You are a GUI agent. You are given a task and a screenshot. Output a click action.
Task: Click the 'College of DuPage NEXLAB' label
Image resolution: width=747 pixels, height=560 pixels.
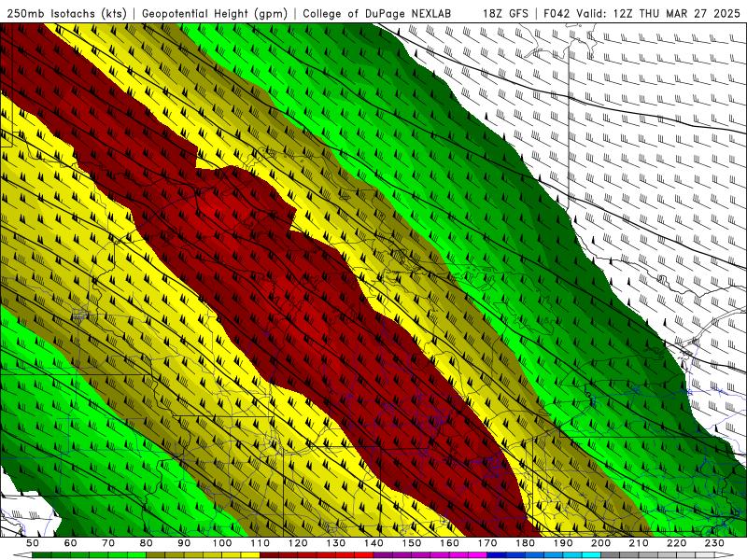click(376, 14)
